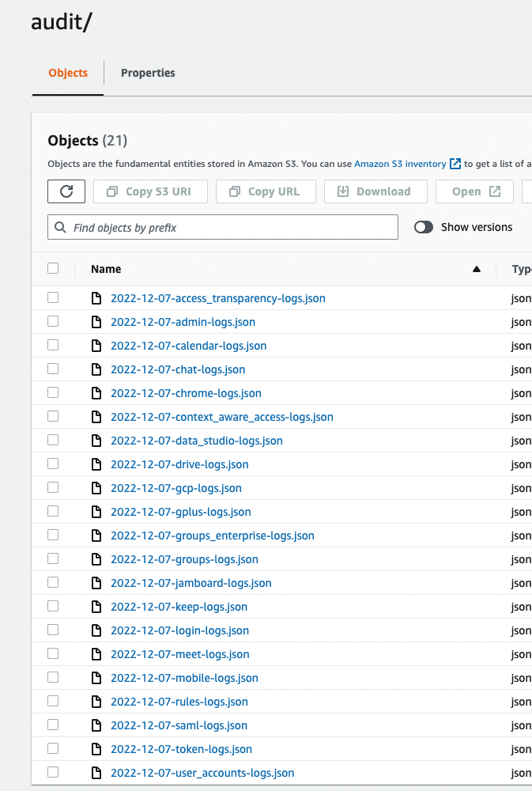
Task: Open 2022-12-07-access_transparency-logs.json
Action: [218, 299]
